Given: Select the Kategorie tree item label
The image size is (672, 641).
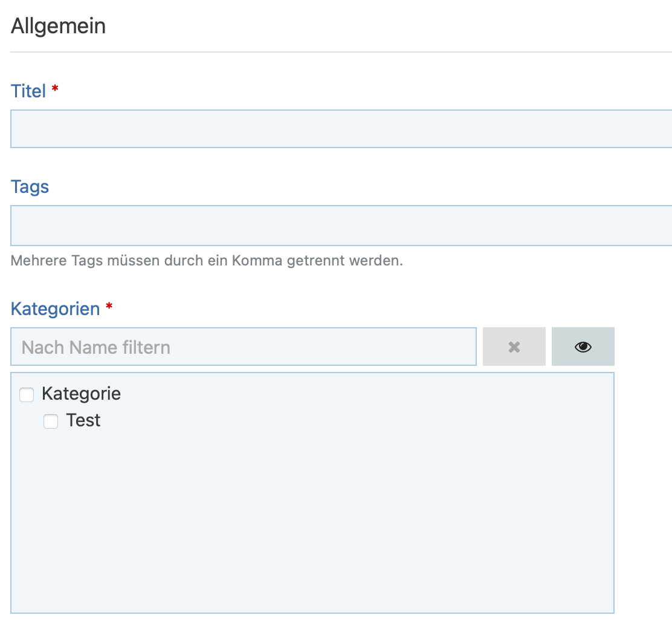Looking at the screenshot, I should point(81,394).
